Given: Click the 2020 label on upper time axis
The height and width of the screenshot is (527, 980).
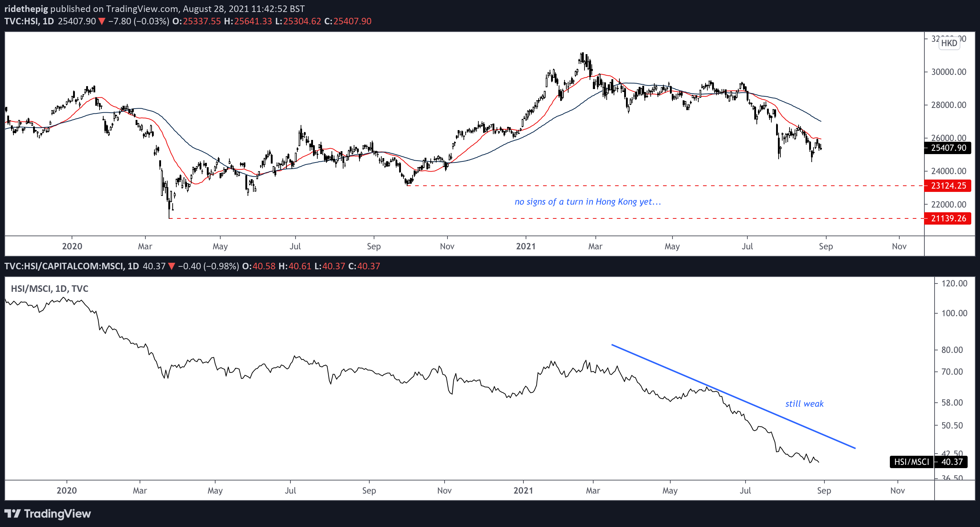Looking at the screenshot, I should pos(72,246).
